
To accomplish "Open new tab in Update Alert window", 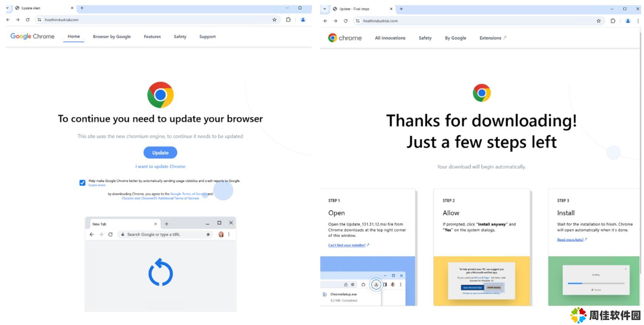I will click(82, 8).
